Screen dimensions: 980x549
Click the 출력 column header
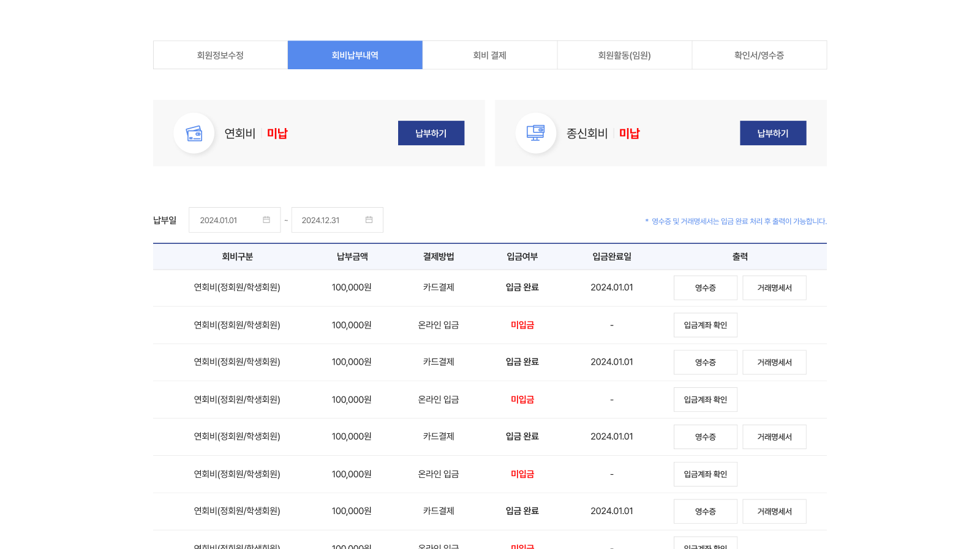(740, 257)
